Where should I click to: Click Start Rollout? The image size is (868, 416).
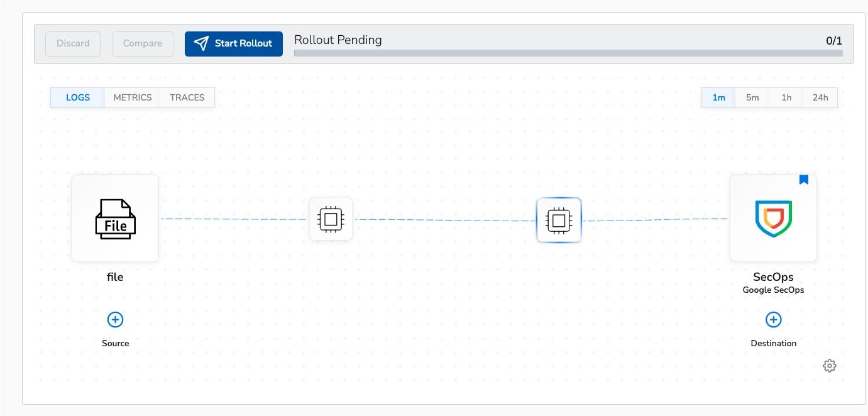pyautogui.click(x=233, y=43)
